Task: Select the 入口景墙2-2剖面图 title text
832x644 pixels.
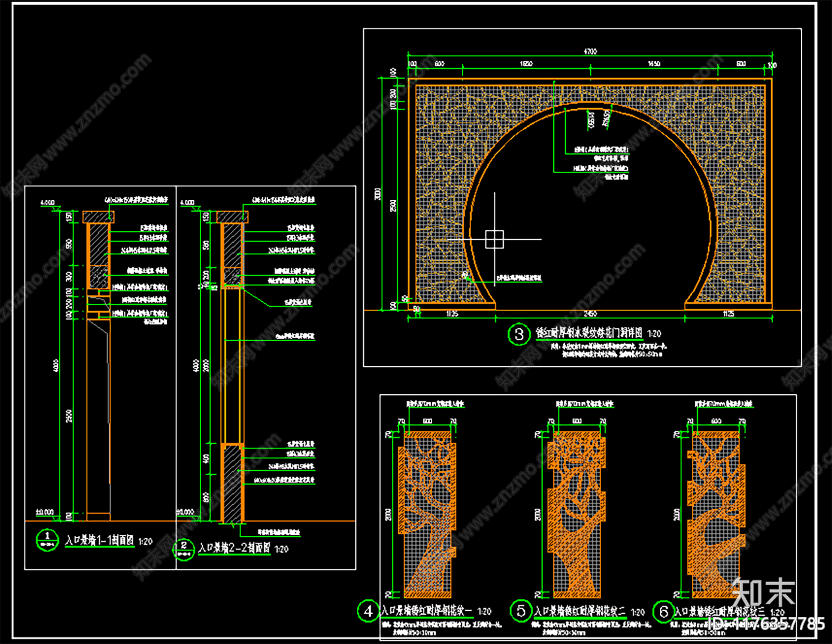Action: click(x=234, y=548)
